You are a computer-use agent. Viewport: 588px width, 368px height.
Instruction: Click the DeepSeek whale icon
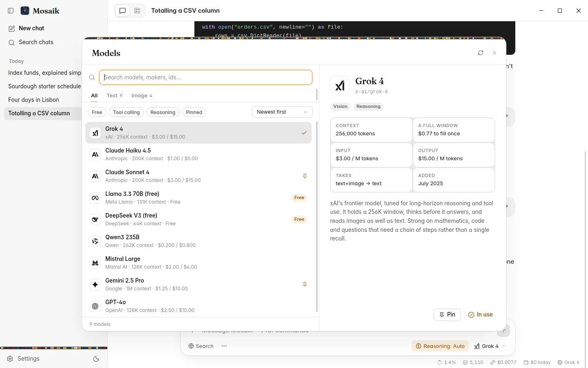coord(95,220)
